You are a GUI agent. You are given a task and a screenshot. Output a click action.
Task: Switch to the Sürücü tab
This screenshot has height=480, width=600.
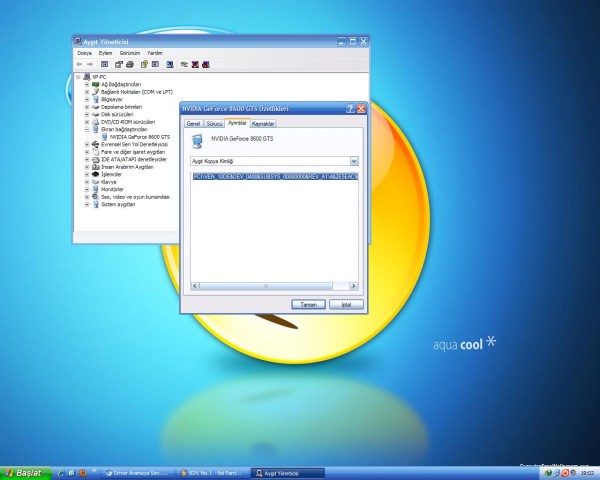point(214,123)
